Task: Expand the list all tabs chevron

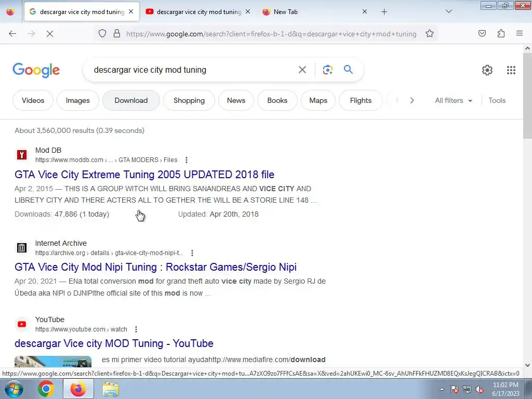Action: click(x=448, y=11)
